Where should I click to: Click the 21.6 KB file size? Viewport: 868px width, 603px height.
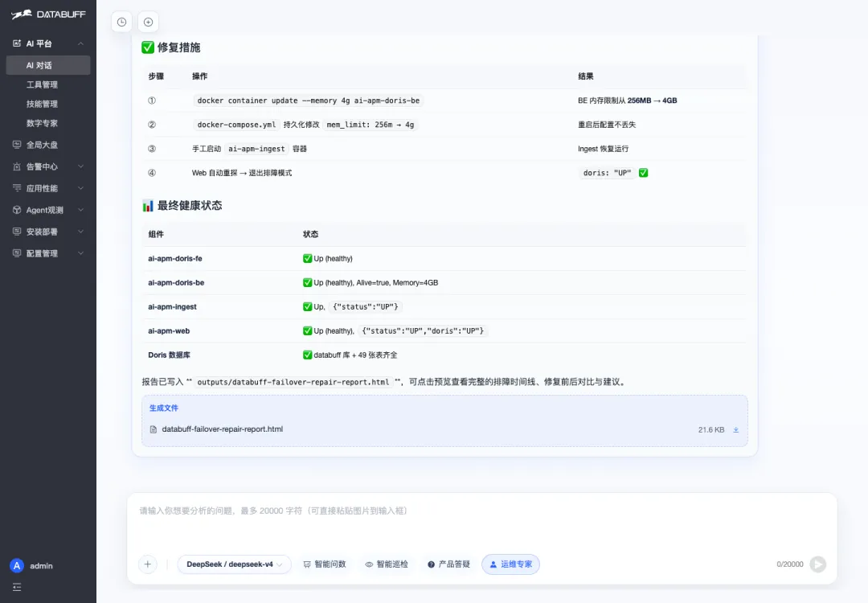pos(711,429)
